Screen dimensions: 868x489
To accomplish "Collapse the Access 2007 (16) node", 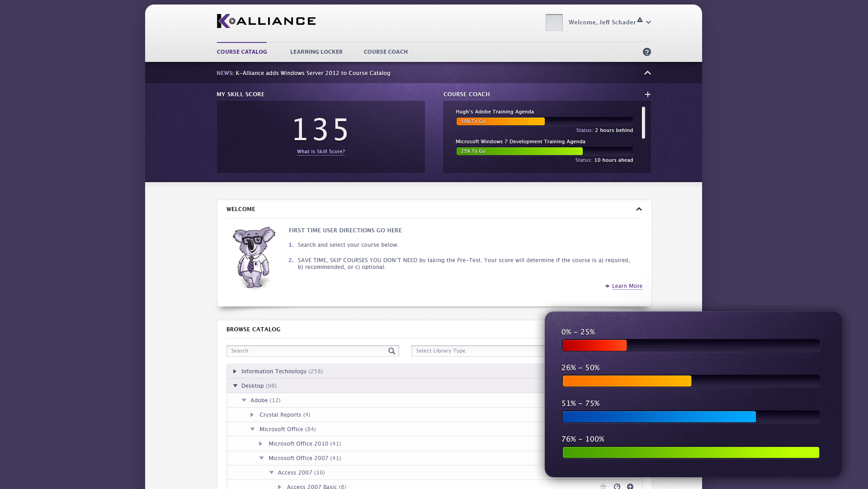I will 272,473.
